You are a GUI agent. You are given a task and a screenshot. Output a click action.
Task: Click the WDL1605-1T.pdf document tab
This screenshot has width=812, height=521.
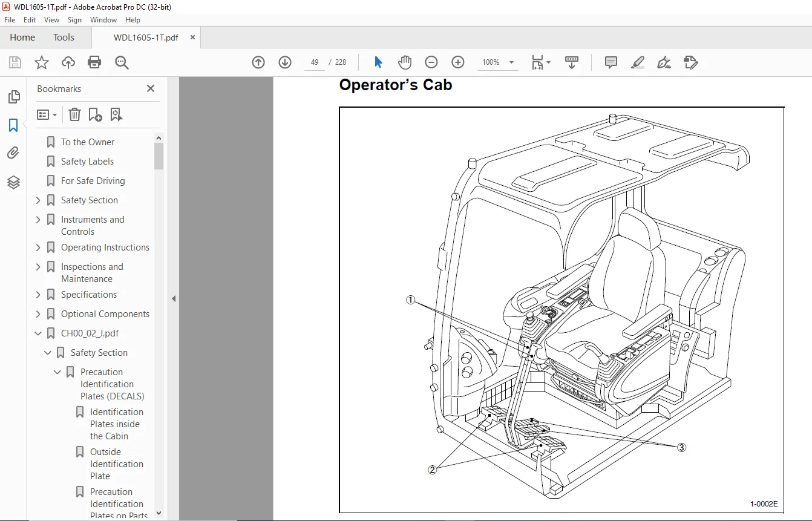click(146, 38)
